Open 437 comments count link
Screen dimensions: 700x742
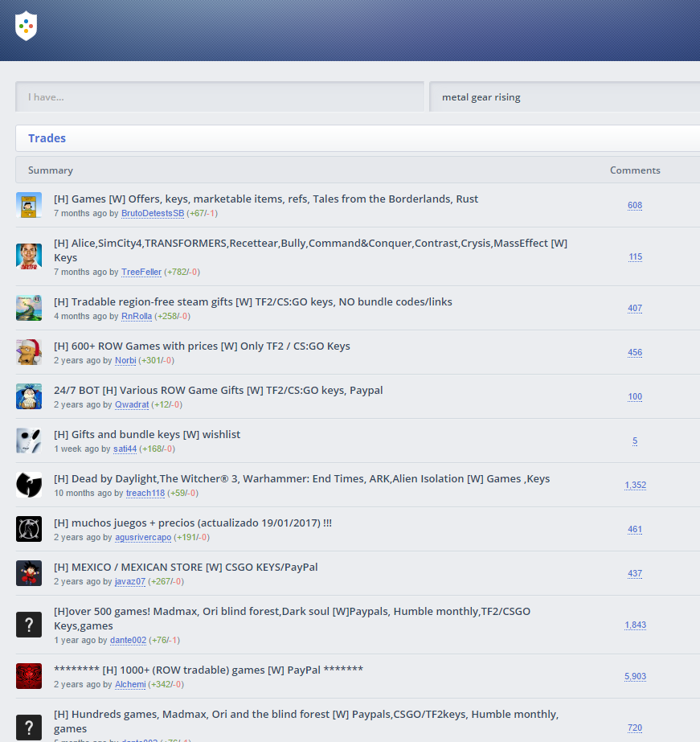click(635, 573)
